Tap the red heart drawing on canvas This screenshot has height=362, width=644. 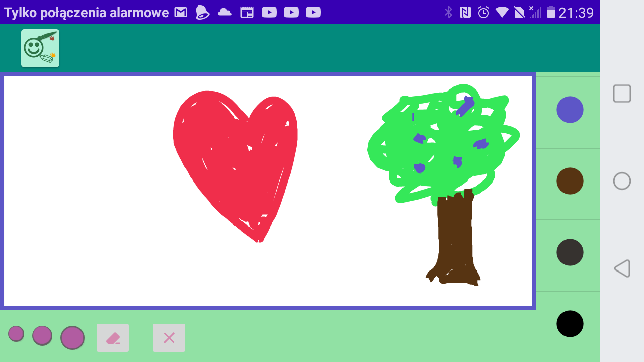[x=235, y=161]
